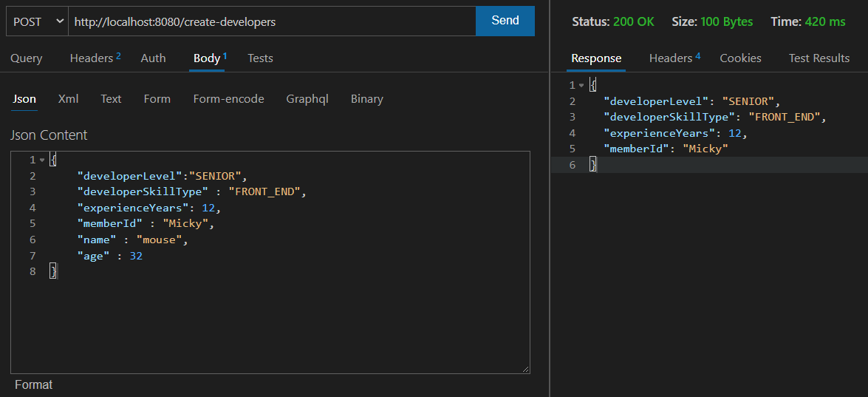Screen dimensions: 868x397
Task: Open the request Headers tab
Action: coord(95,58)
